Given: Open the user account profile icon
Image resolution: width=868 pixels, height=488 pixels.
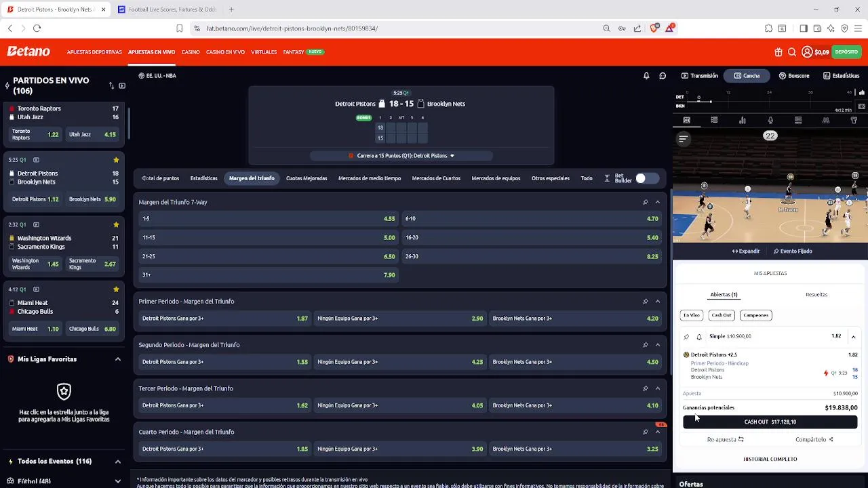Looking at the screenshot, I should click(x=807, y=52).
